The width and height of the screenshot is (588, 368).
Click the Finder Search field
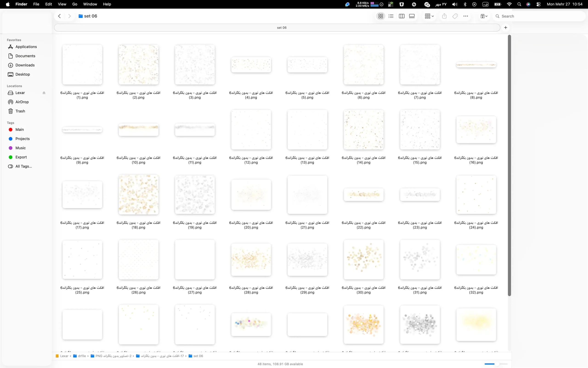pos(539,16)
